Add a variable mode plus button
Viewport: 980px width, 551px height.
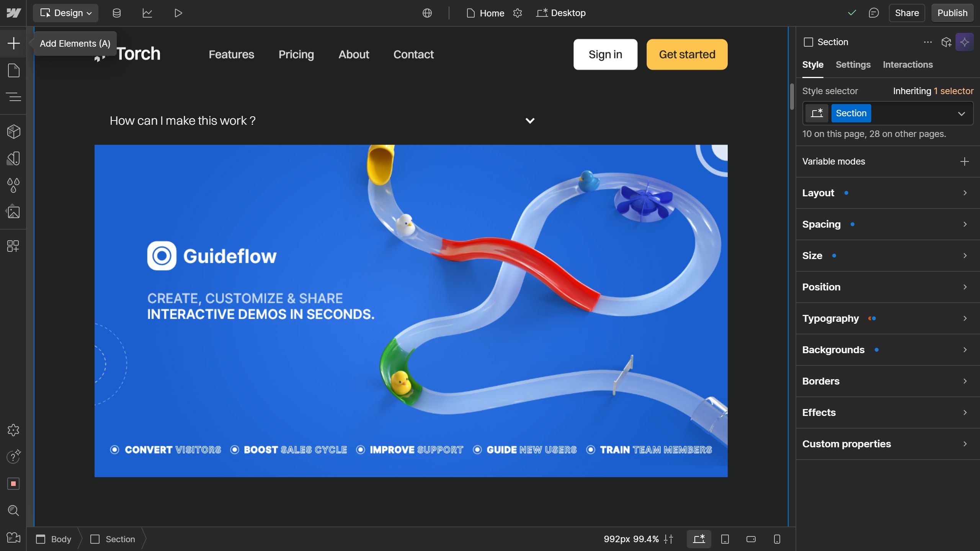(x=964, y=161)
